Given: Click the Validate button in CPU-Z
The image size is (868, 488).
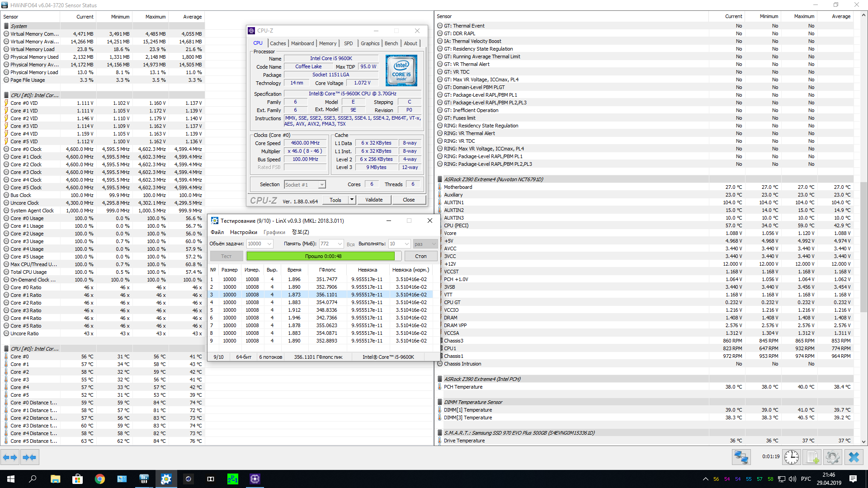Looking at the screenshot, I should (x=374, y=200).
